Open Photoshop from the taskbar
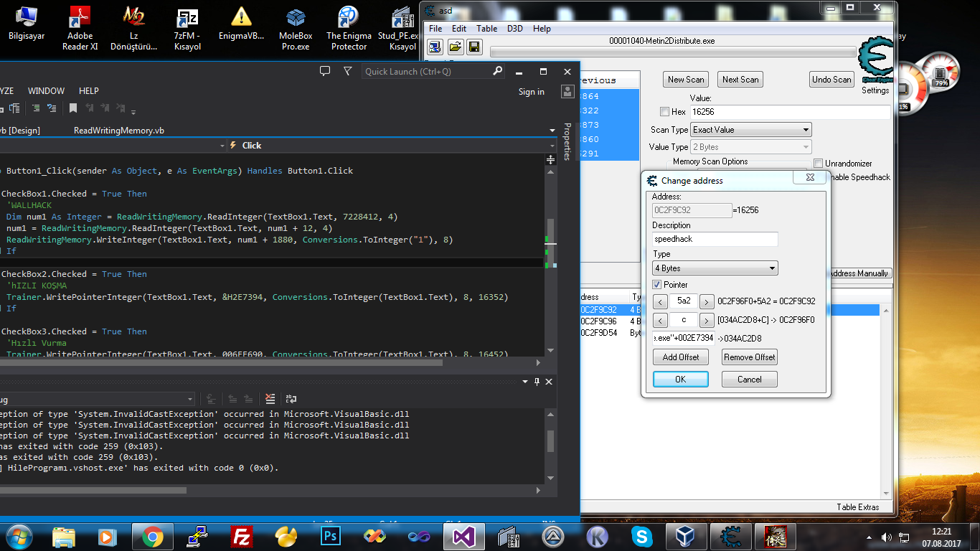980x551 pixels. [331, 536]
